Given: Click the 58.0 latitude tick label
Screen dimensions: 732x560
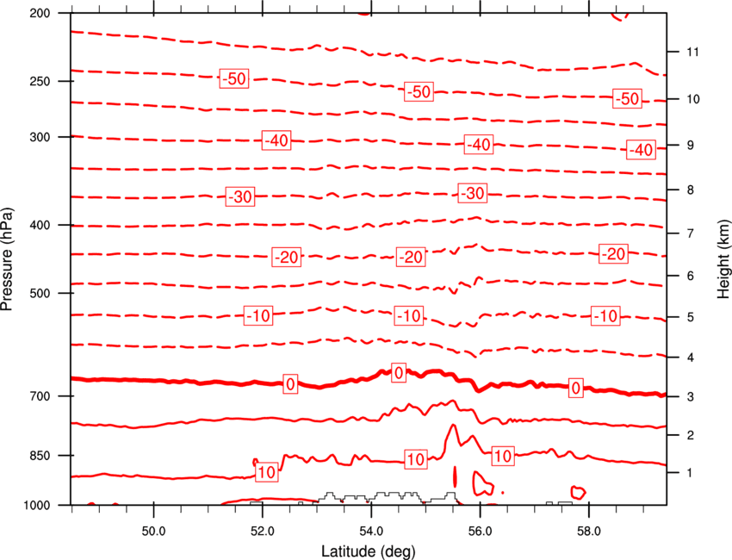Looking at the screenshot, I should 589,532.
